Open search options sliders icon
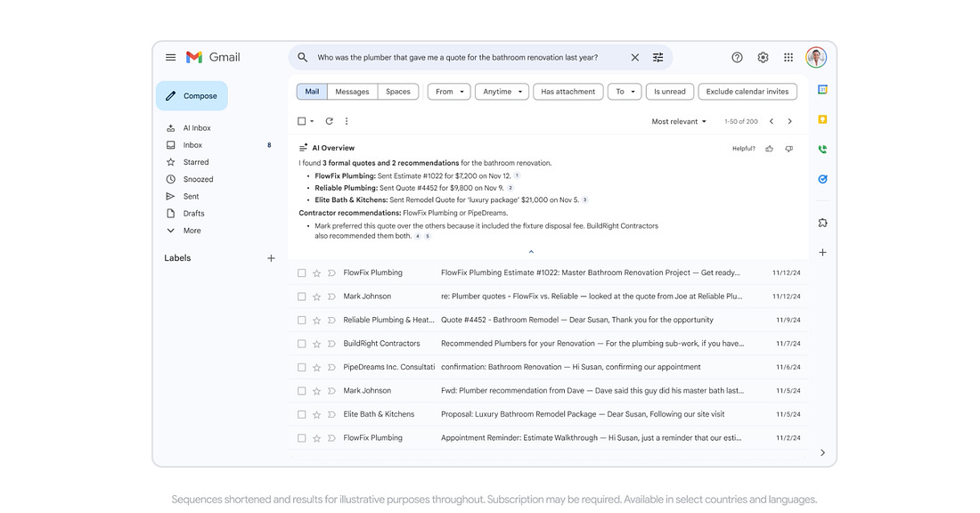 pyautogui.click(x=658, y=58)
